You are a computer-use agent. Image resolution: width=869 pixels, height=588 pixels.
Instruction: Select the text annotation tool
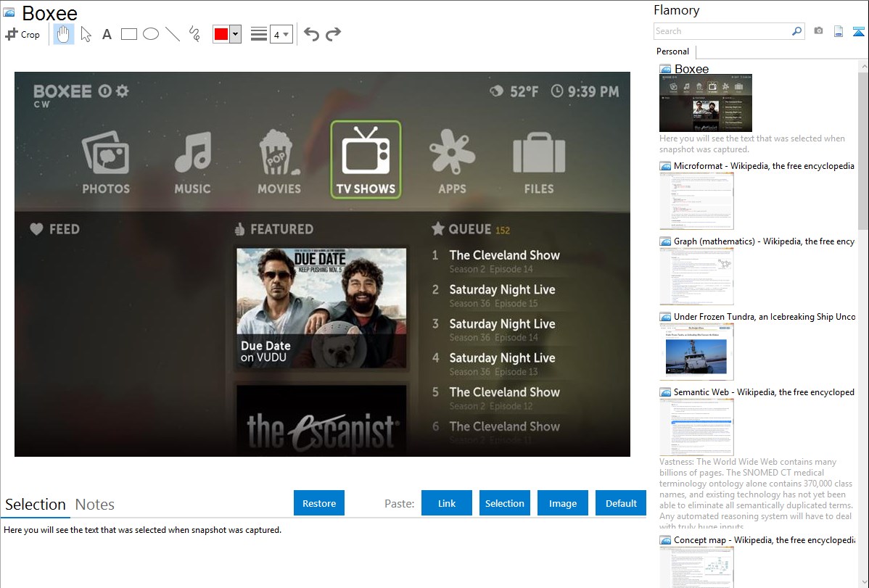107,35
